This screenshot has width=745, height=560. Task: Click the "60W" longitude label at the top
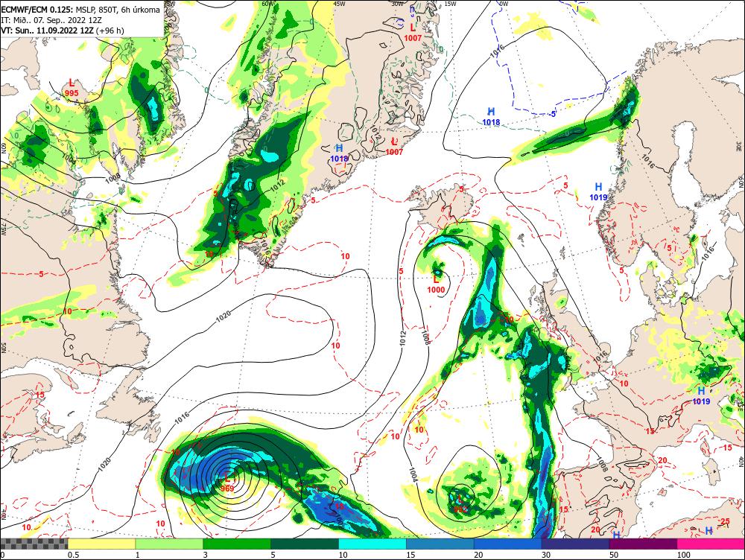point(268,4)
